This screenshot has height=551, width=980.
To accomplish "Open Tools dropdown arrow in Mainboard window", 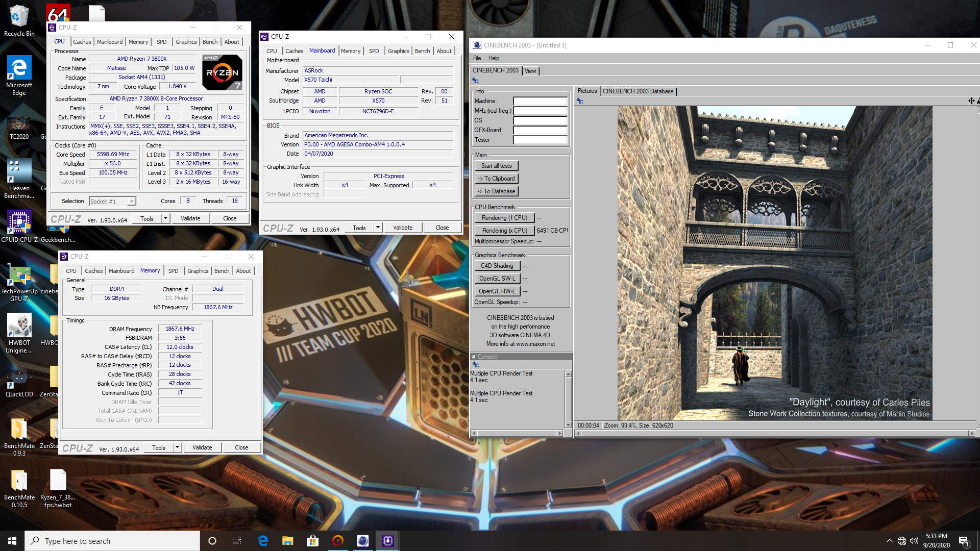I will pos(378,228).
